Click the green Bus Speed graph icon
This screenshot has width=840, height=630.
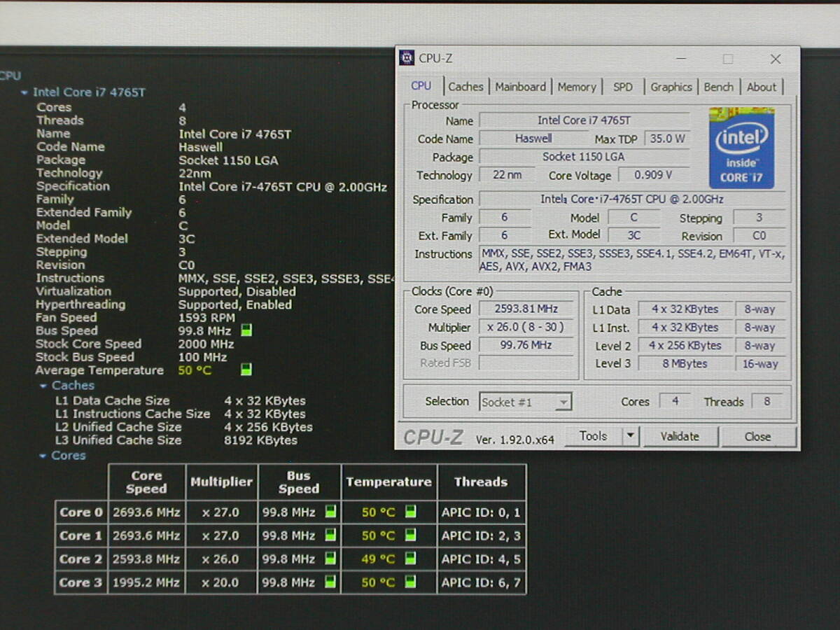(x=246, y=330)
